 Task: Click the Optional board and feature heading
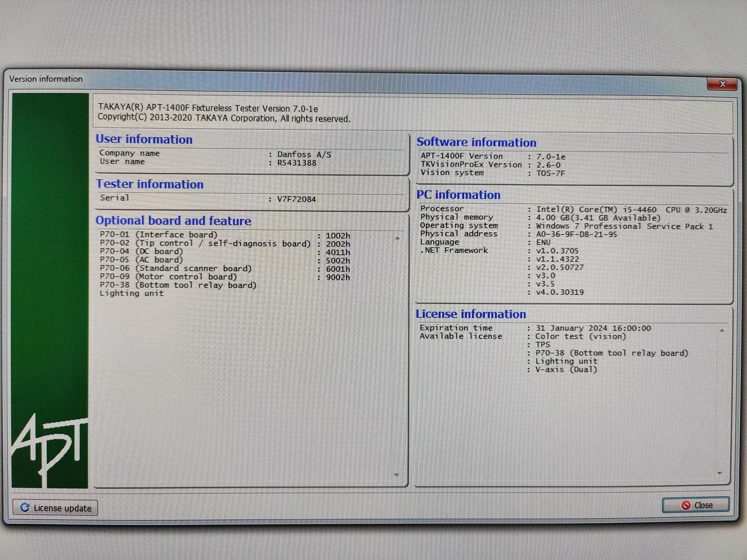click(x=173, y=220)
